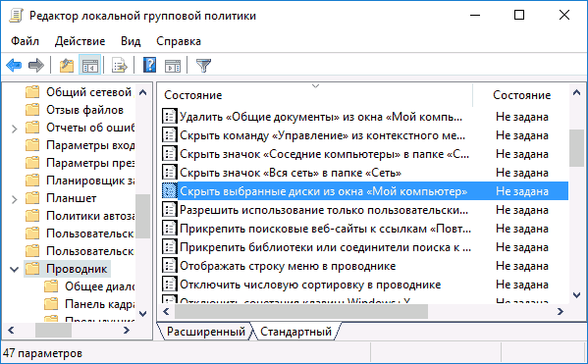Click policy list scroll left arrow
The image size is (588, 364).
(x=167, y=311)
